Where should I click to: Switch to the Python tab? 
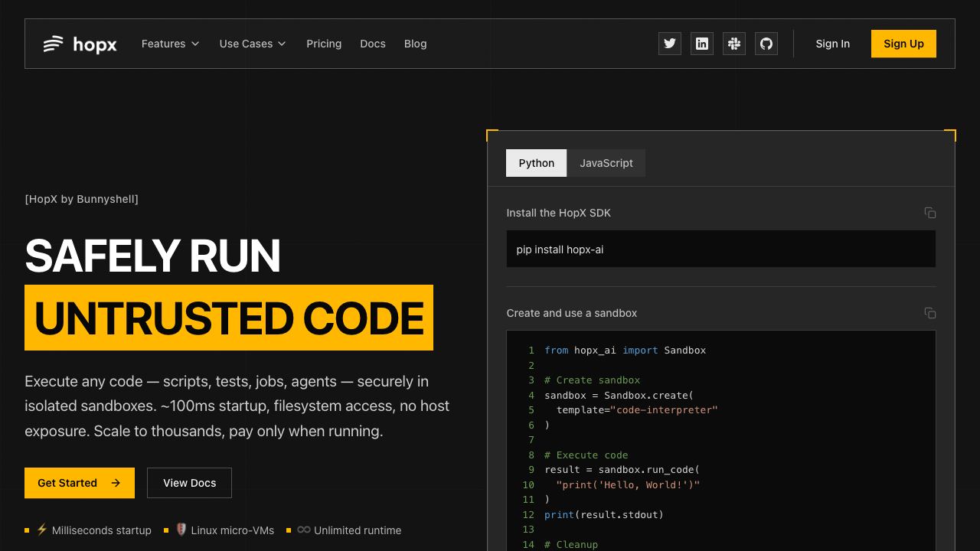click(537, 163)
